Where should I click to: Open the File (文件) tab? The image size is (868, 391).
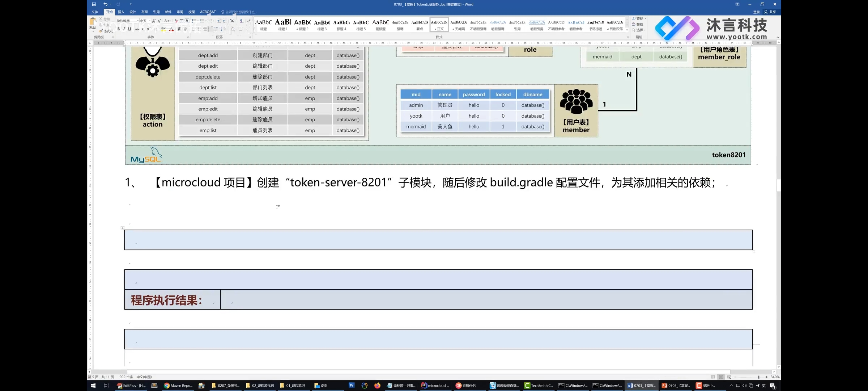[95, 12]
